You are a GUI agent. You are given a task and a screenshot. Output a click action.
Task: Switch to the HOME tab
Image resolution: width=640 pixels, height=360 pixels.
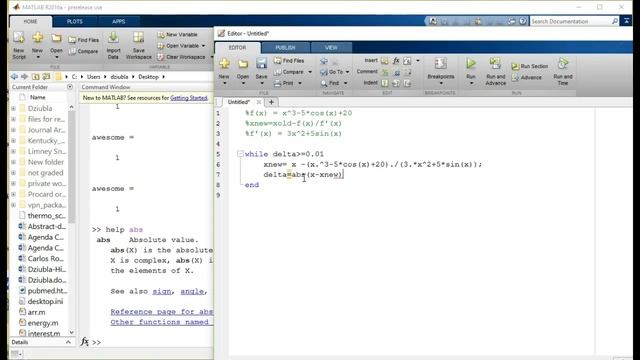[x=30, y=21]
